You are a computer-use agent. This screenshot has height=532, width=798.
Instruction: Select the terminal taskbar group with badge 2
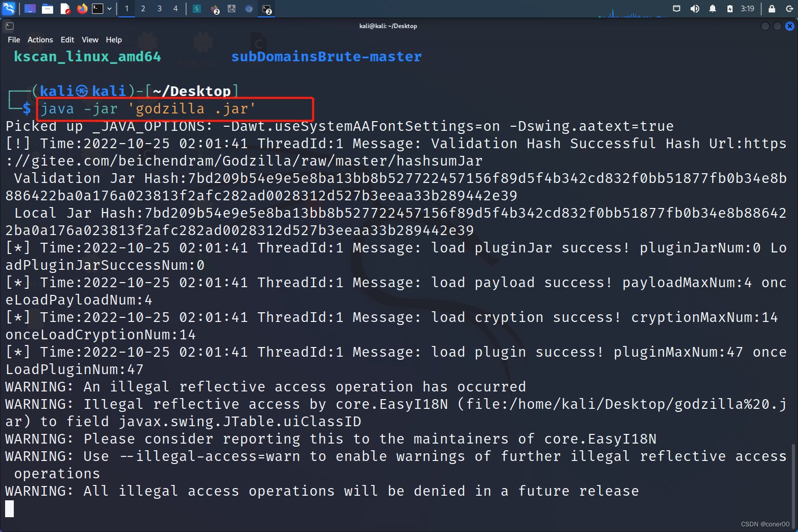267,9
